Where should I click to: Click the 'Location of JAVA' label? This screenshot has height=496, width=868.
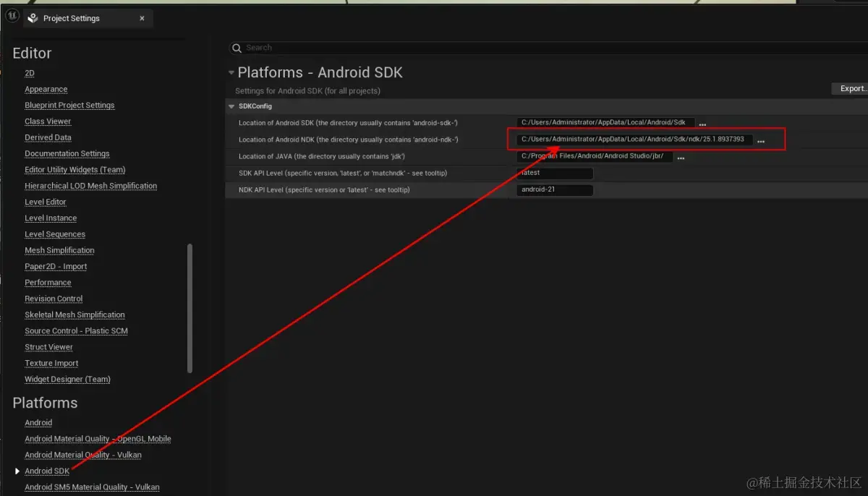[322, 156]
